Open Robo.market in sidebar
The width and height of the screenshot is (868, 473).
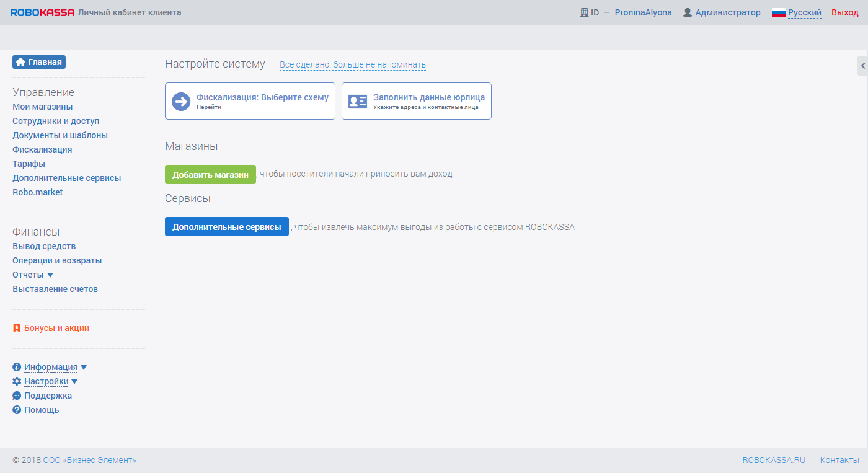pos(37,192)
